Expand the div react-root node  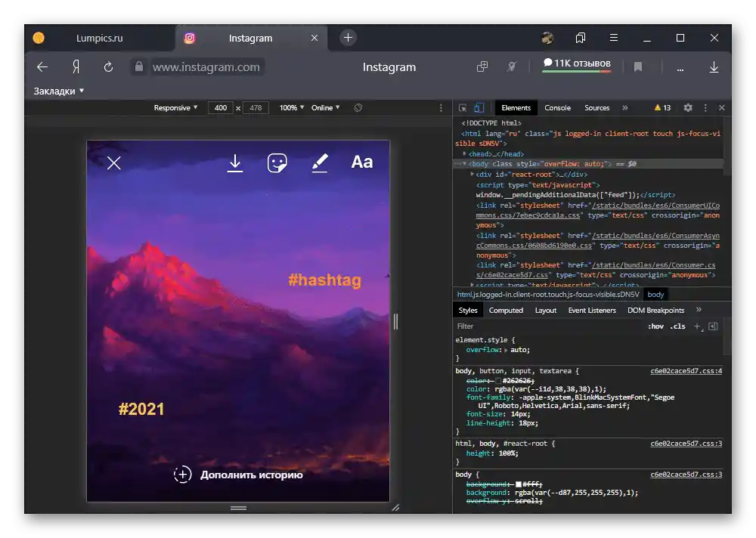click(472, 174)
